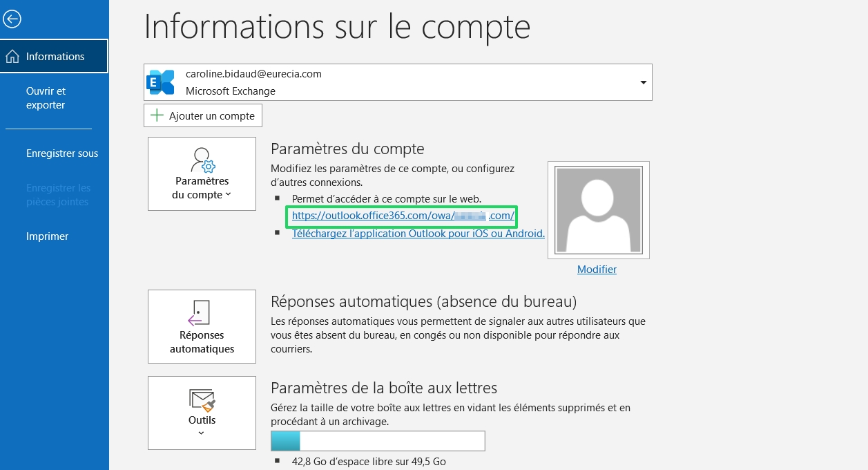Screen dimensions: 868x470
Task: Click the Outils envelope icon
Action: click(x=202, y=400)
